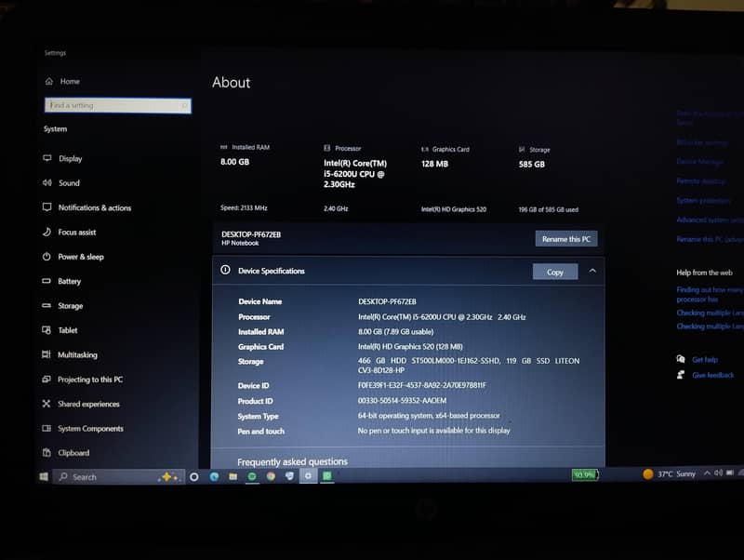Click the Device Specifications info icon
Viewport: 744px width, 560px height.
click(225, 270)
